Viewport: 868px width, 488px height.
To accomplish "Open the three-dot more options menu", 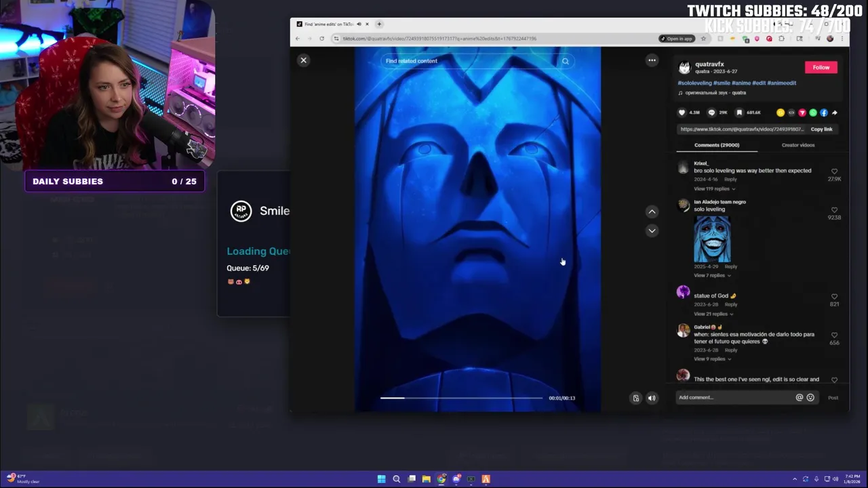I will (652, 60).
